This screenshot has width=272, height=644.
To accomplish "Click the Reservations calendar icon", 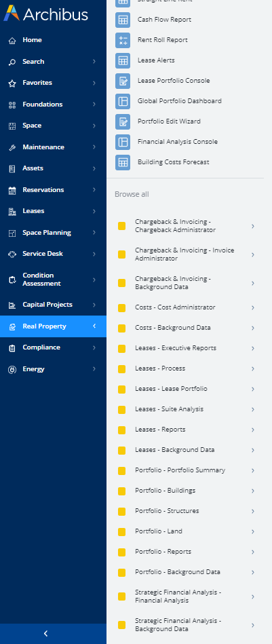I will 12,190.
